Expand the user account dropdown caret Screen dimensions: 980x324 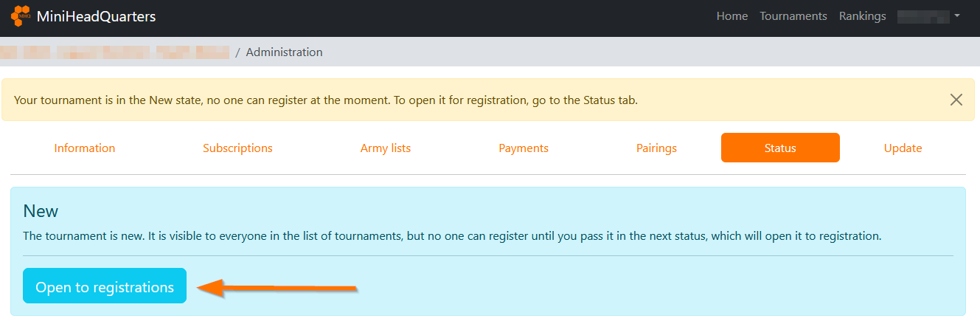pos(956,15)
